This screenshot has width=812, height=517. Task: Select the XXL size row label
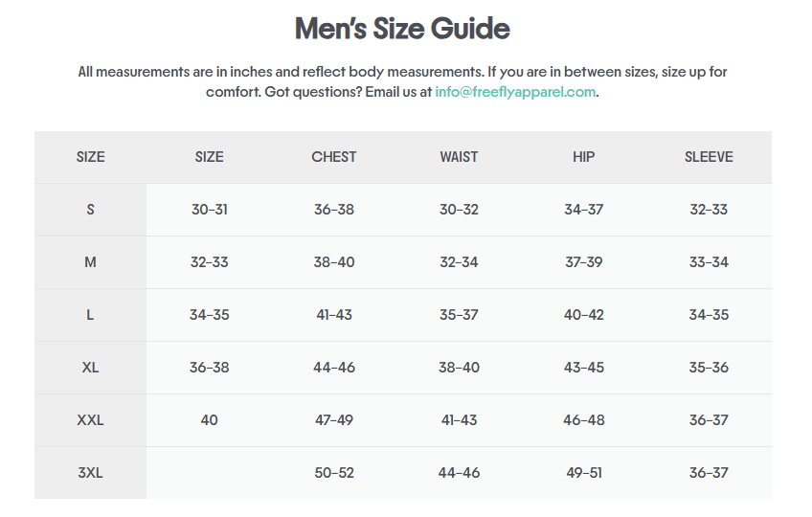(x=91, y=420)
